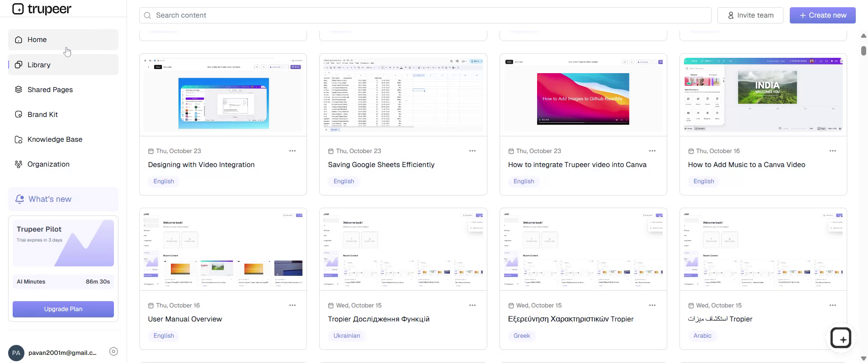Click the Ukrainian language tag

pyautogui.click(x=347, y=335)
